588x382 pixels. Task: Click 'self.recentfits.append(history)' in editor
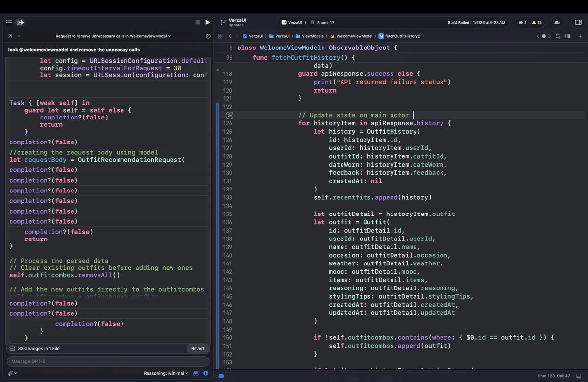click(372, 197)
